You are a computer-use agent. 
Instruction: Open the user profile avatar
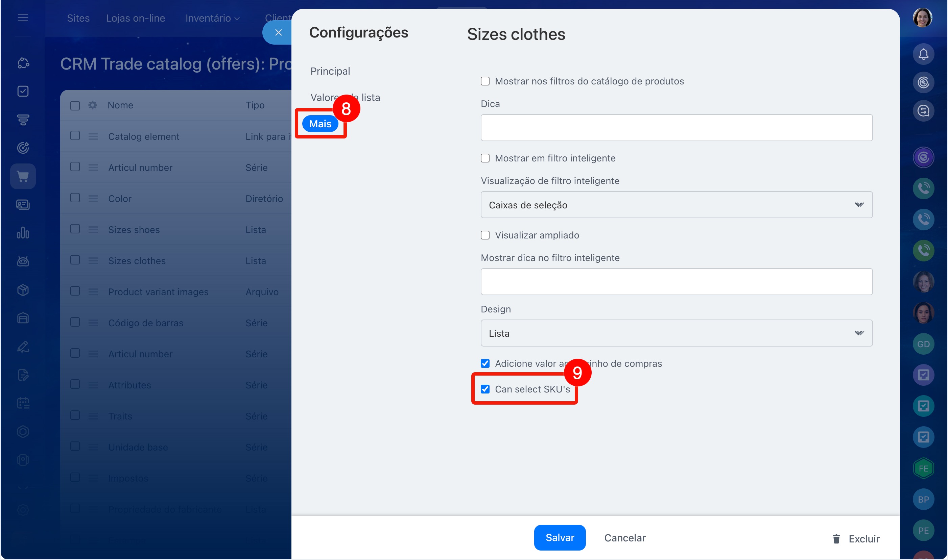[922, 17]
